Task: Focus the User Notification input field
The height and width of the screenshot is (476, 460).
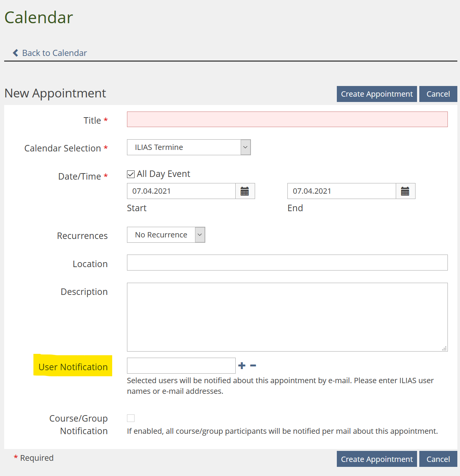Action: [x=181, y=366]
